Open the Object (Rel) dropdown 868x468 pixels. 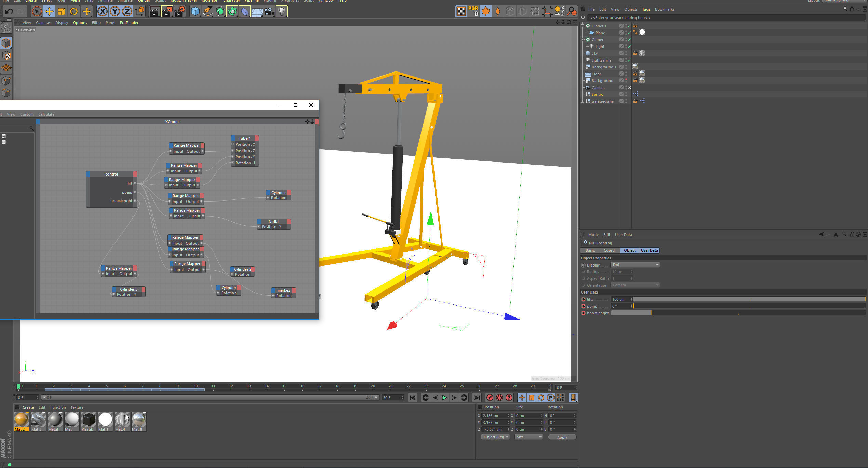495,437
